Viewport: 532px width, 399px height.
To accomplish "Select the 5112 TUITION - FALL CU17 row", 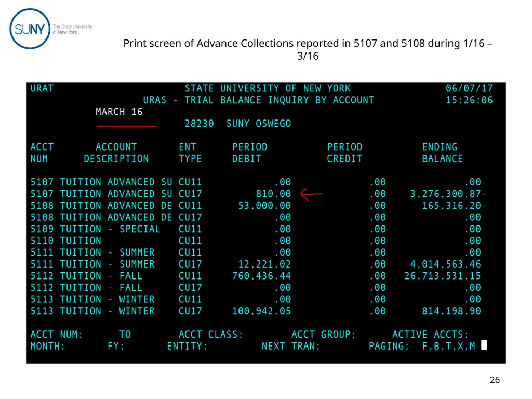I will tap(256, 288).
